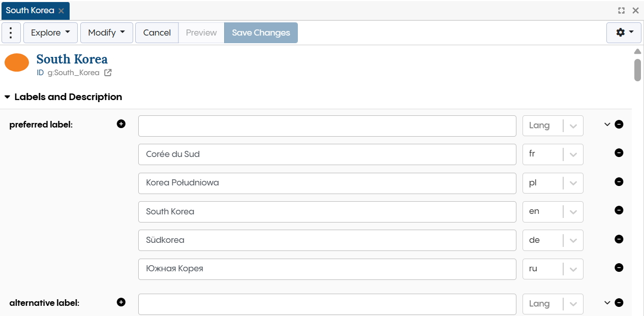Remove the Corée du Sud label

click(x=619, y=153)
